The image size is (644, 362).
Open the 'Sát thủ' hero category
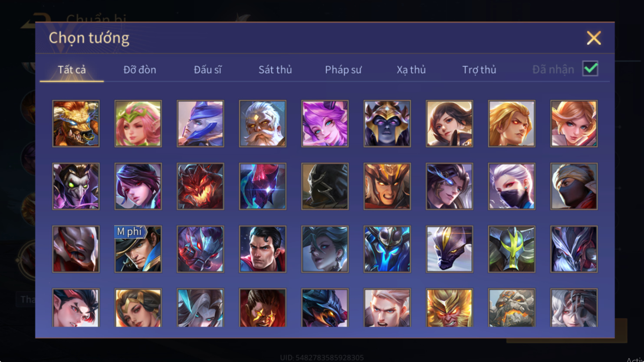275,69
